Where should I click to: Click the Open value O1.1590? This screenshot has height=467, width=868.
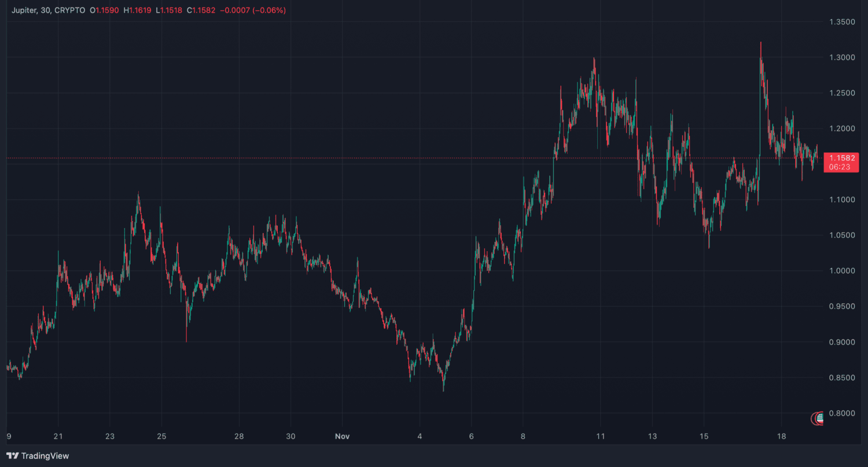point(105,10)
